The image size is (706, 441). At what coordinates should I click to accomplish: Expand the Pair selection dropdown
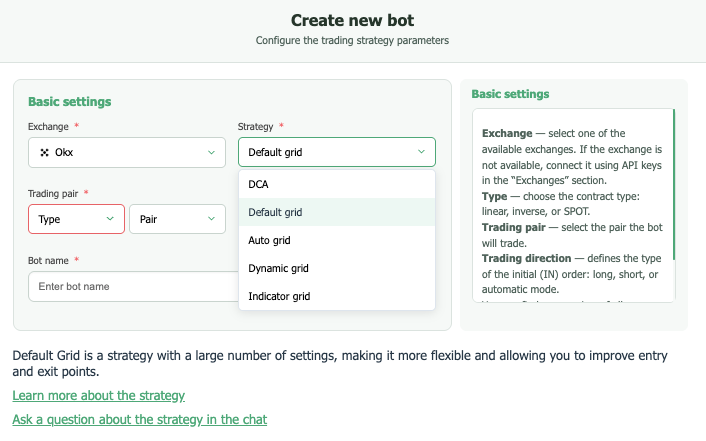(x=177, y=219)
